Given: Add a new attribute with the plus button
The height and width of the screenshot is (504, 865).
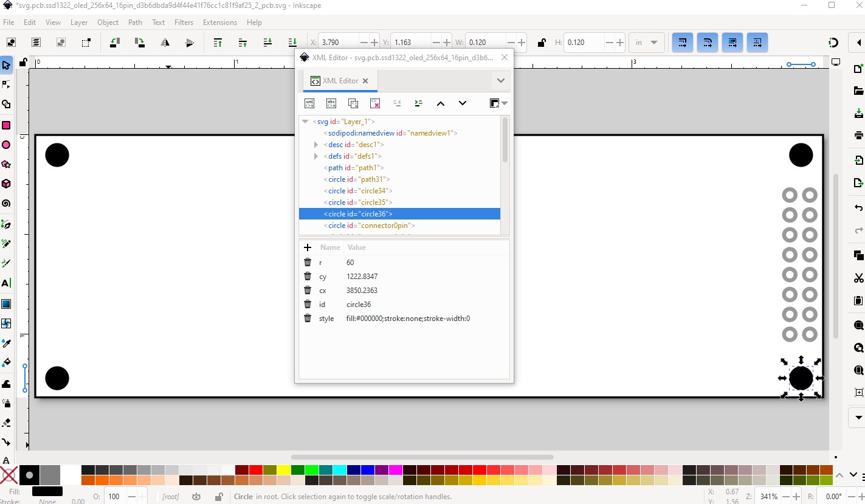Looking at the screenshot, I should click(x=308, y=247).
